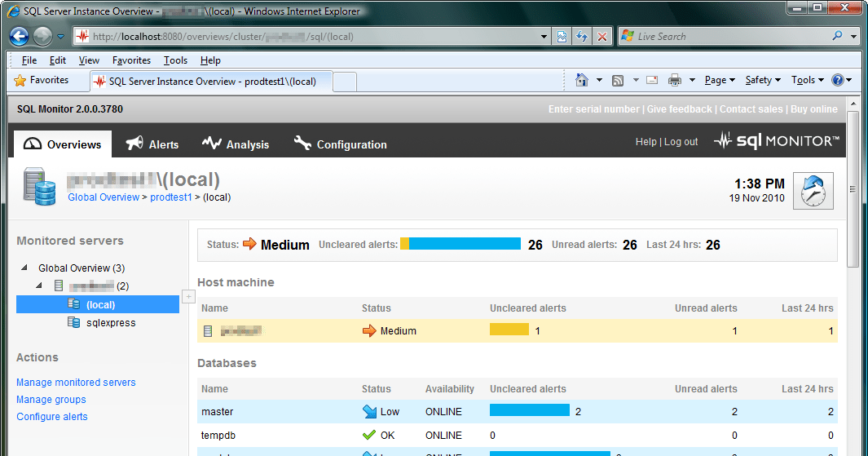Viewport: 868px width, 456px height.
Task: Click Contact sales link
Action: (x=751, y=109)
